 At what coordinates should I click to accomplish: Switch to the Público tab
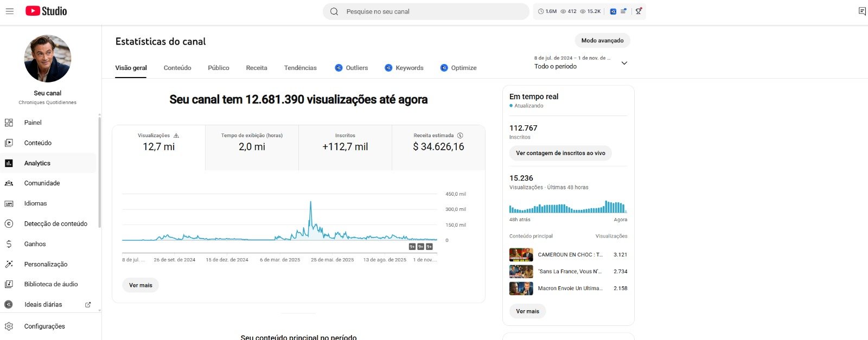point(218,68)
